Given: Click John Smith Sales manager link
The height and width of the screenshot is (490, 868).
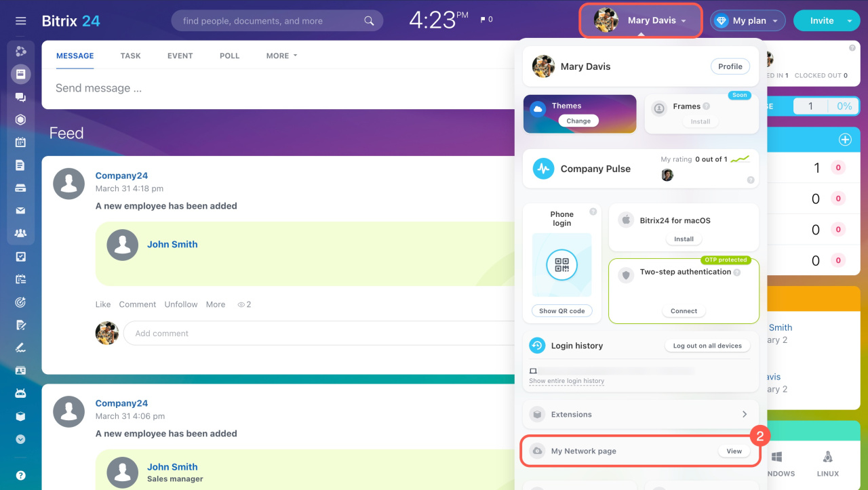Looking at the screenshot, I should (172, 466).
